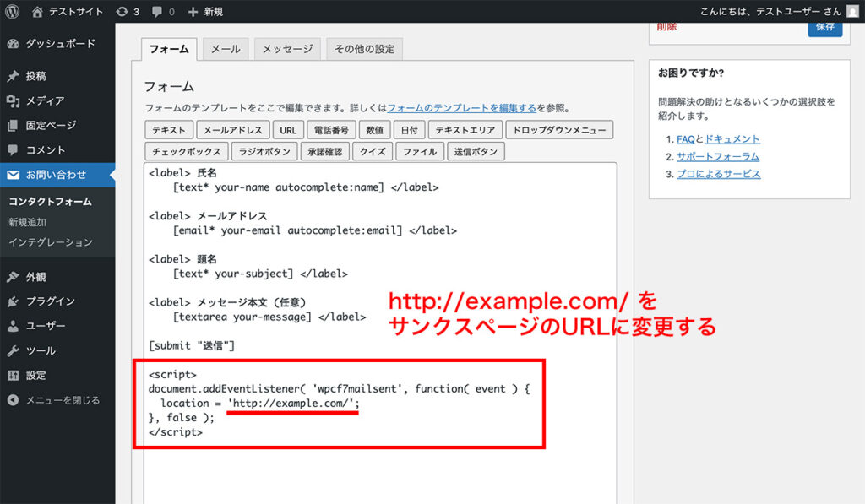Select コンタクトフォーム submenu item
Image resolution: width=865 pixels, height=504 pixels.
pyautogui.click(x=50, y=202)
